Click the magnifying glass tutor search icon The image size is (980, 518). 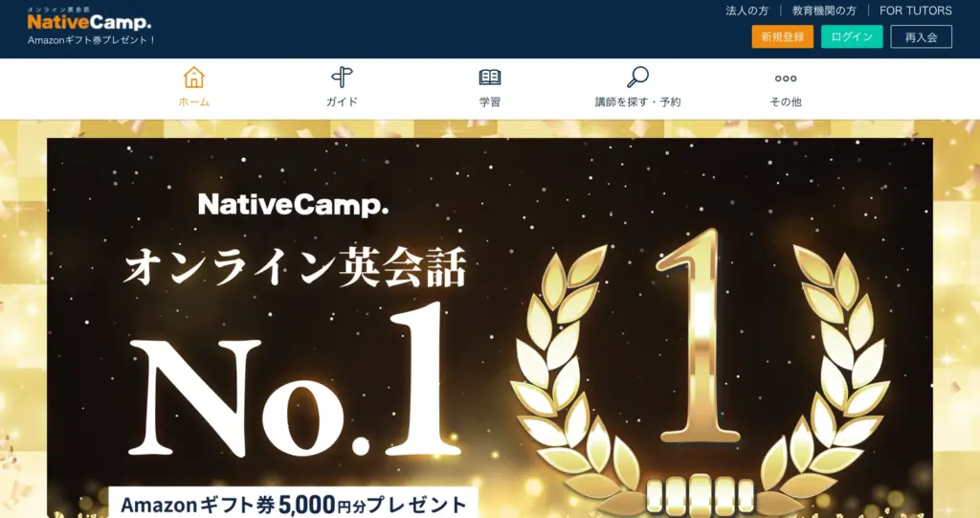click(x=637, y=78)
